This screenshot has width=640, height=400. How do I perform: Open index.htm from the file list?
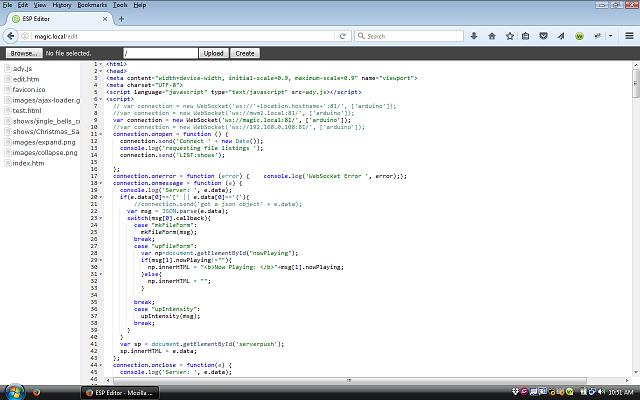coord(29,163)
